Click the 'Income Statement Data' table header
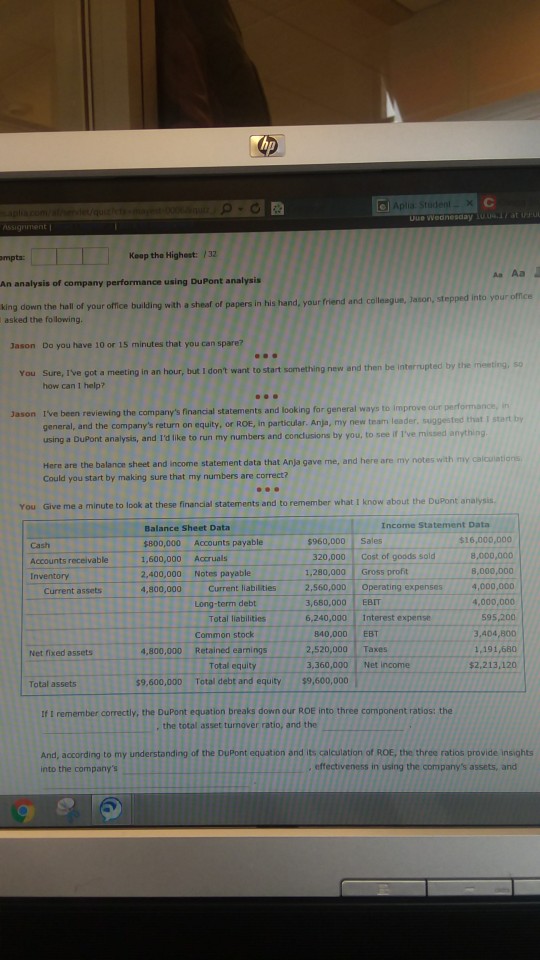The height and width of the screenshot is (960, 540). (x=435, y=525)
